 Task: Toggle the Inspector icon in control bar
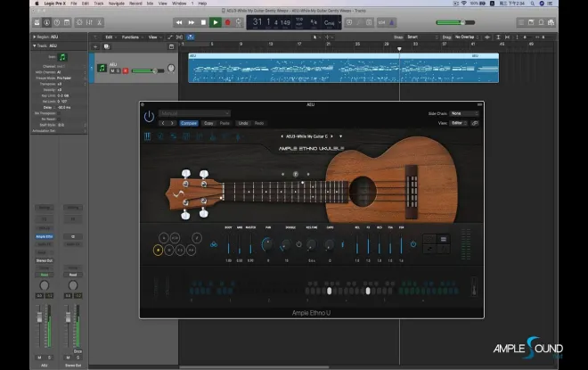[46, 22]
